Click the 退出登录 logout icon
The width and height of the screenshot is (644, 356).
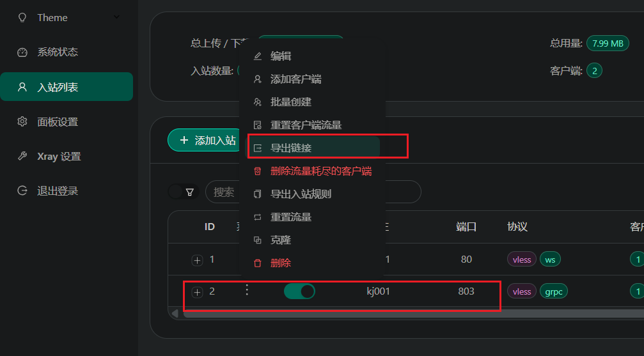pyautogui.click(x=22, y=190)
